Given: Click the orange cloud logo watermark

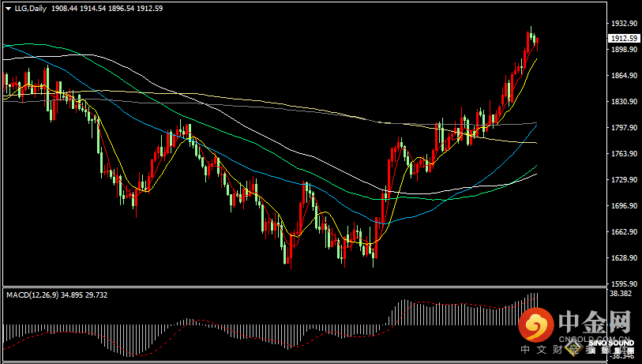Looking at the screenshot, I should tap(537, 325).
